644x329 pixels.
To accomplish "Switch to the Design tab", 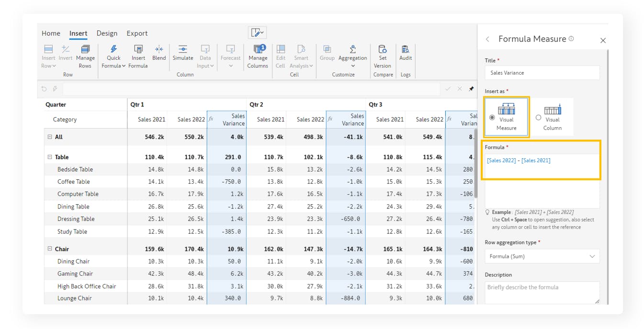I will [x=107, y=33].
